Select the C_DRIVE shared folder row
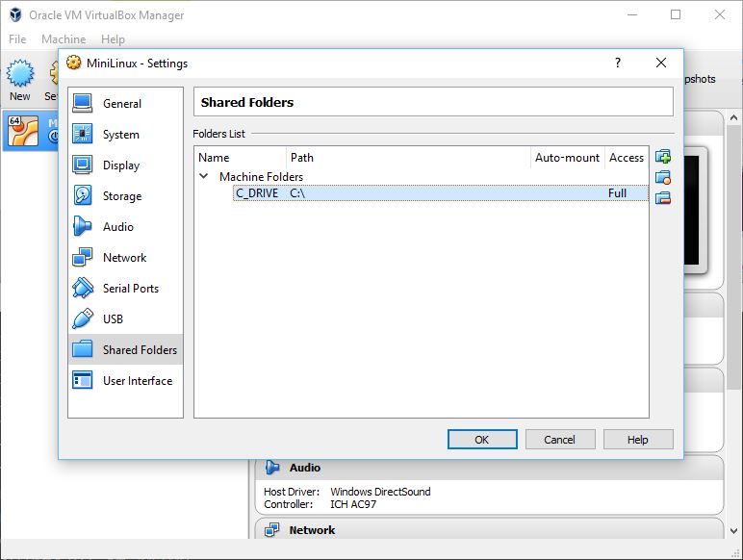Screen dimensions: 743x560 [441, 193]
